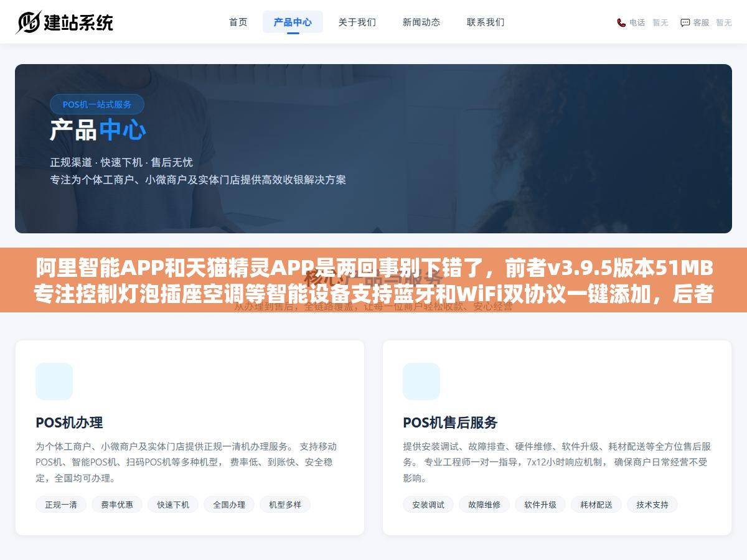
Task: Select the 全国办理 tag
Action: pos(229,505)
